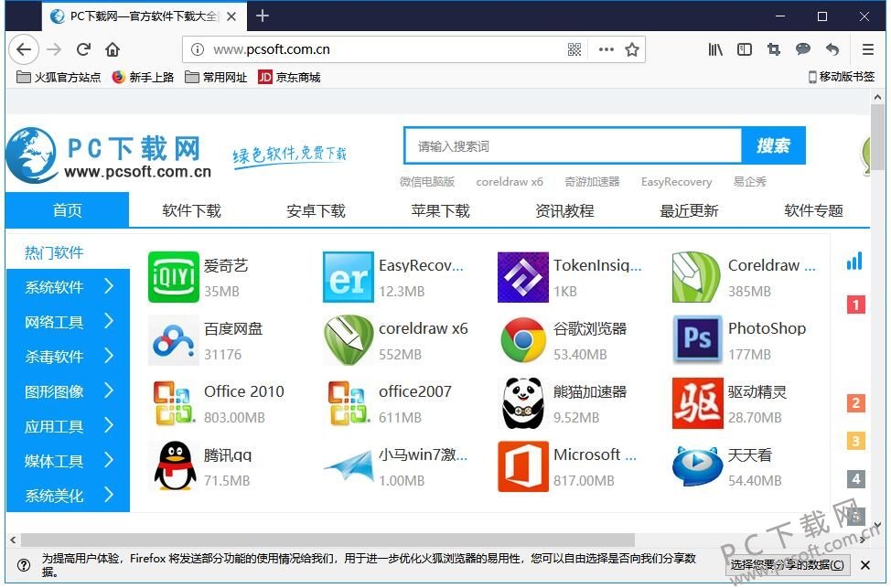This screenshot has height=588, width=891.
Task: Go to the Firefox home page icon
Action: click(113, 49)
